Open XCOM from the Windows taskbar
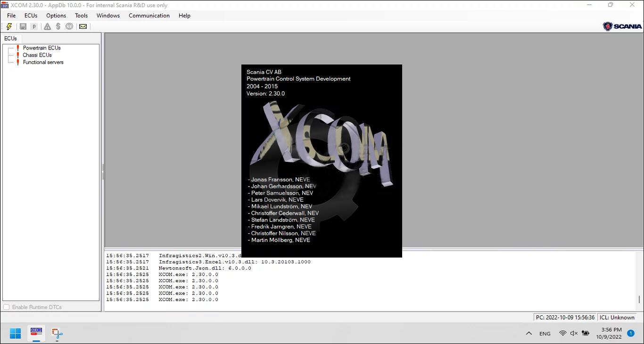The image size is (644, 344). pyautogui.click(x=36, y=333)
